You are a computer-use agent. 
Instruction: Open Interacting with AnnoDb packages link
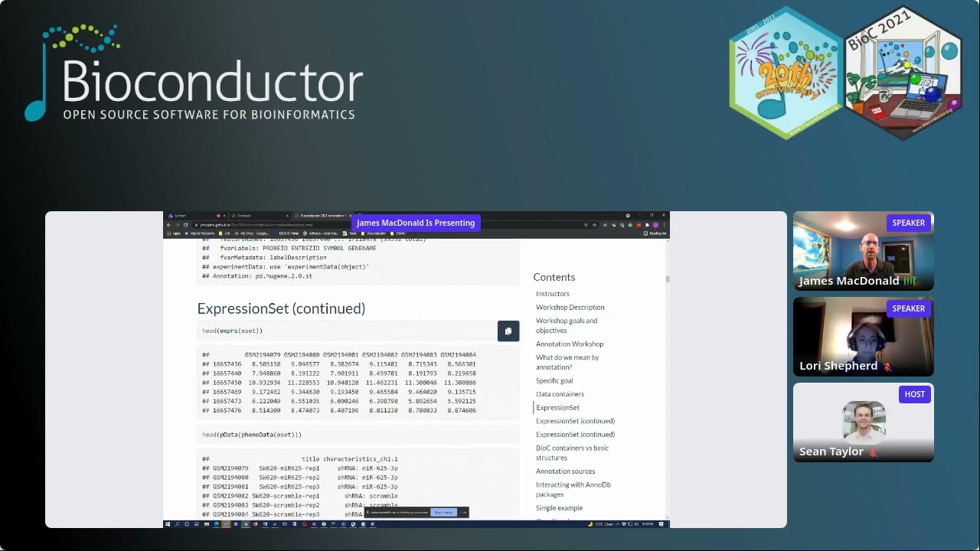573,489
